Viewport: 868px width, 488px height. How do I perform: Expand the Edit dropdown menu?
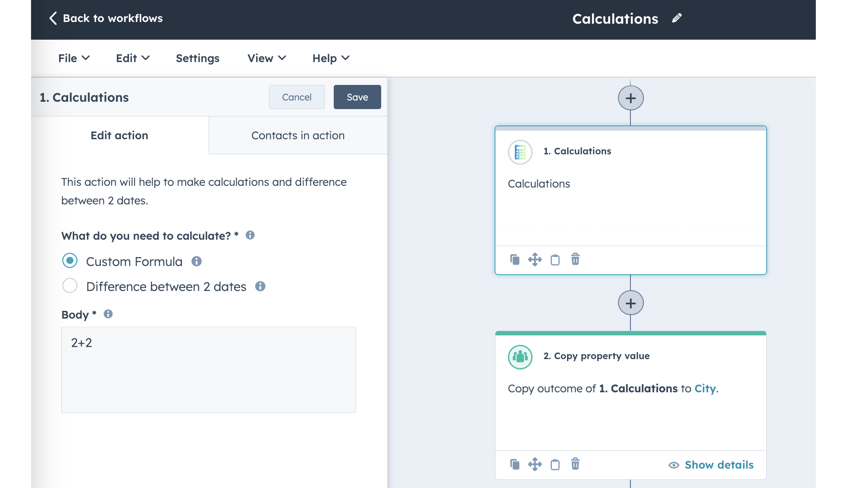(x=132, y=58)
